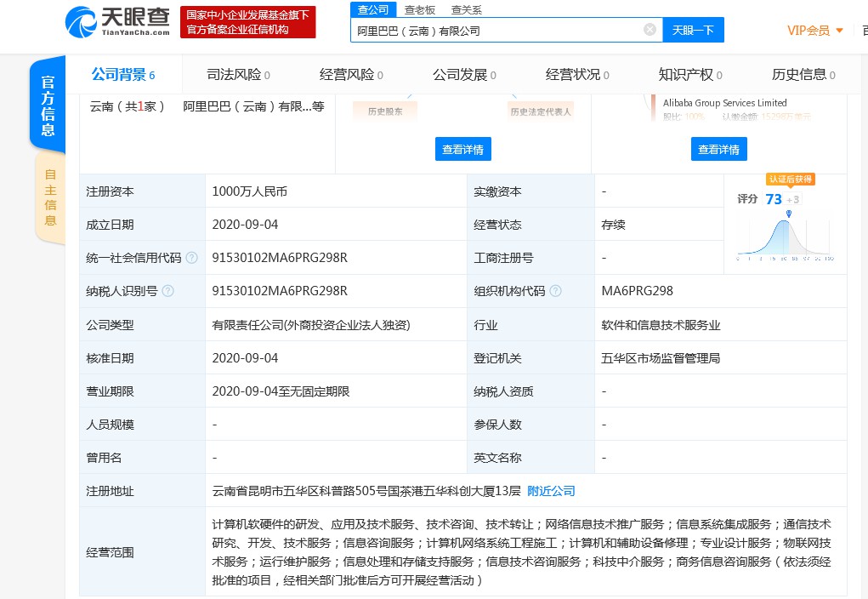Click the 英文名称 label cell
The image size is (868, 599).
530,459
